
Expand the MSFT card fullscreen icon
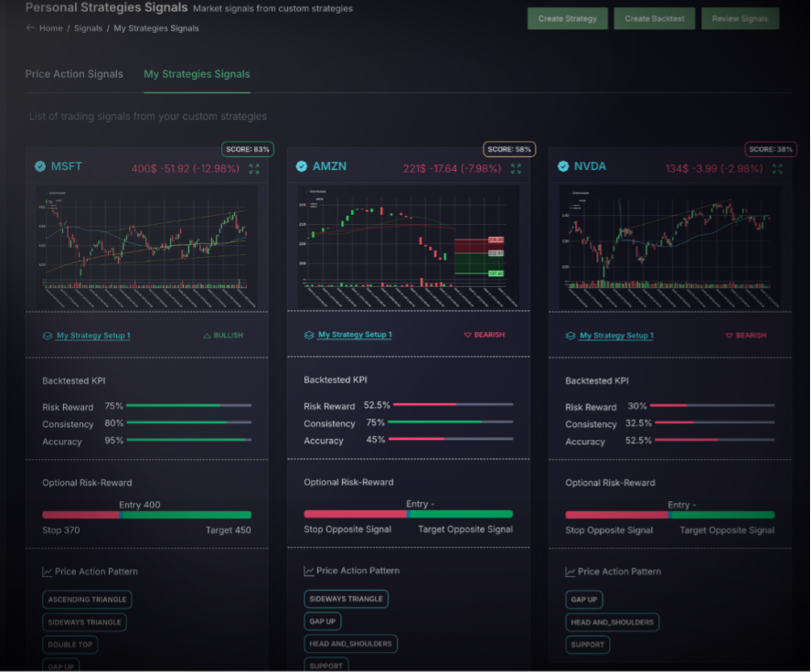click(x=254, y=168)
